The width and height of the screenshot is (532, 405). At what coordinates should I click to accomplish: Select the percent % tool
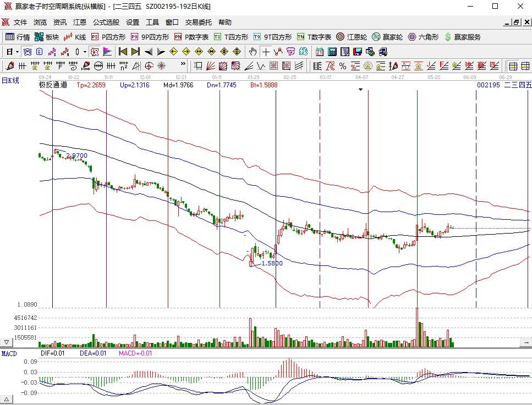coord(343,66)
